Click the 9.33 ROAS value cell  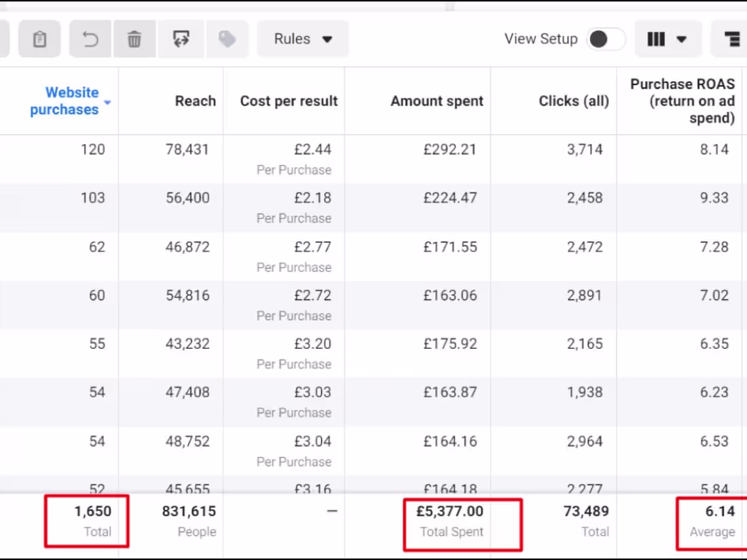point(714,198)
